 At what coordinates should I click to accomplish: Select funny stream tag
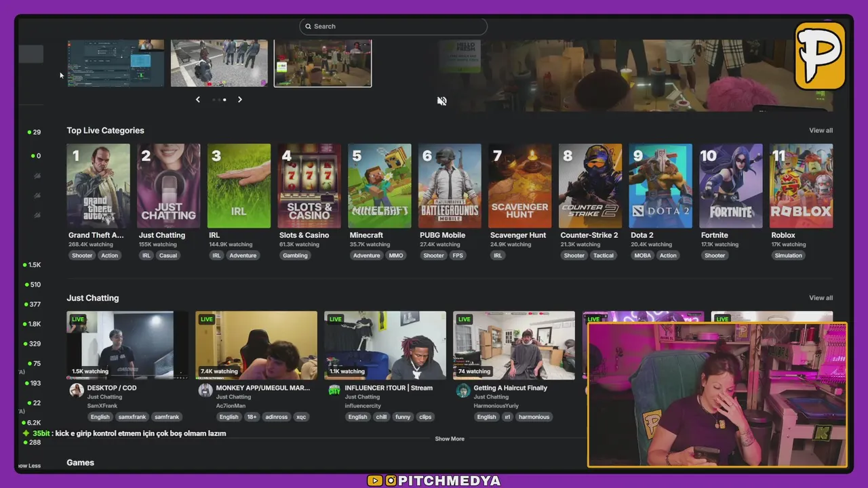point(403,417)
